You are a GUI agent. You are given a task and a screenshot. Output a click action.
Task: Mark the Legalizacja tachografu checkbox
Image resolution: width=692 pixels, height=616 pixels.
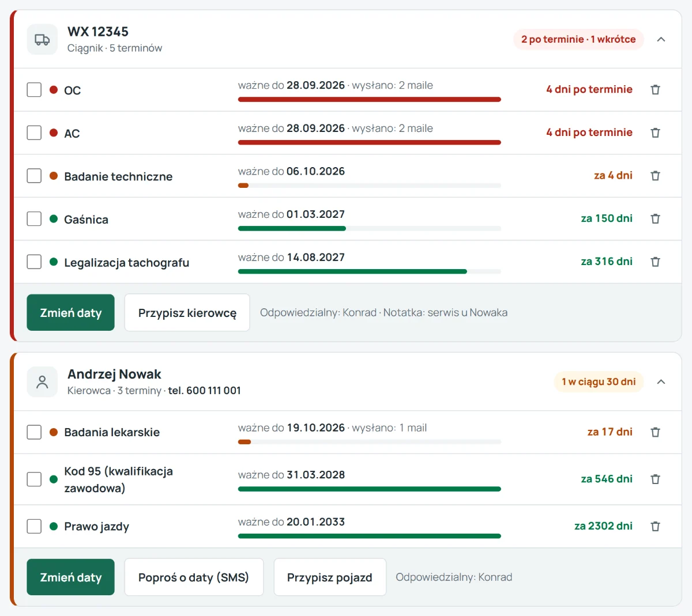click(x=34, y=262)
